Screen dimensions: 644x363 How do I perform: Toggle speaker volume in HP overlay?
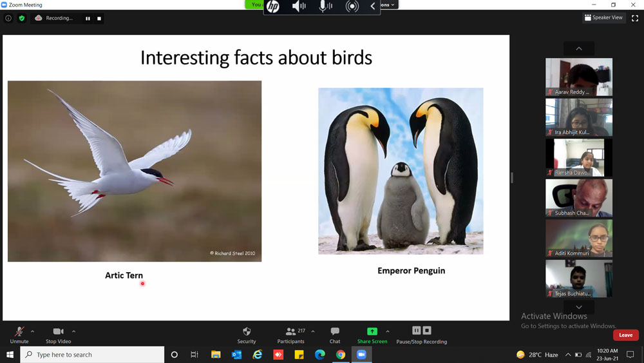click(299, 6)
